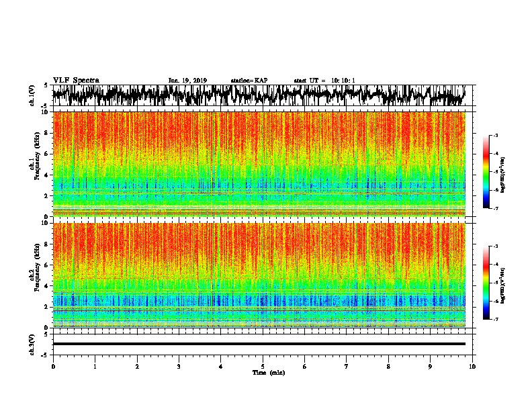The width and height of the screenshot is (532, 411).
Task: Select the "Time (min)" axis title
Action: tap(269, 373)
